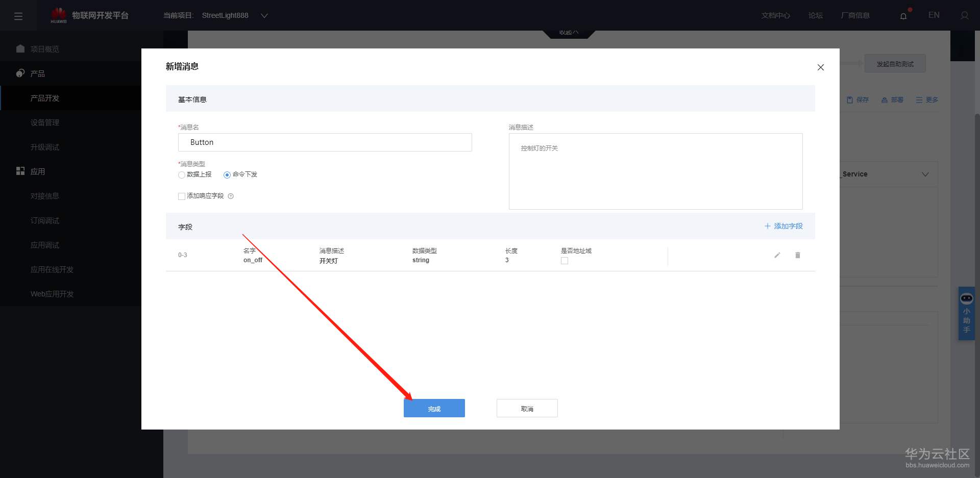Image resolution: width=980 pixels, height=478 pixels.
Task: Close the 新增消息 dialog
Action: (821, 67)
